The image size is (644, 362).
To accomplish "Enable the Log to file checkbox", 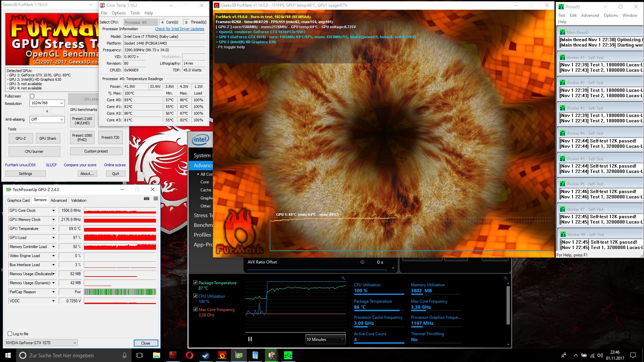I will click(10, 334).
